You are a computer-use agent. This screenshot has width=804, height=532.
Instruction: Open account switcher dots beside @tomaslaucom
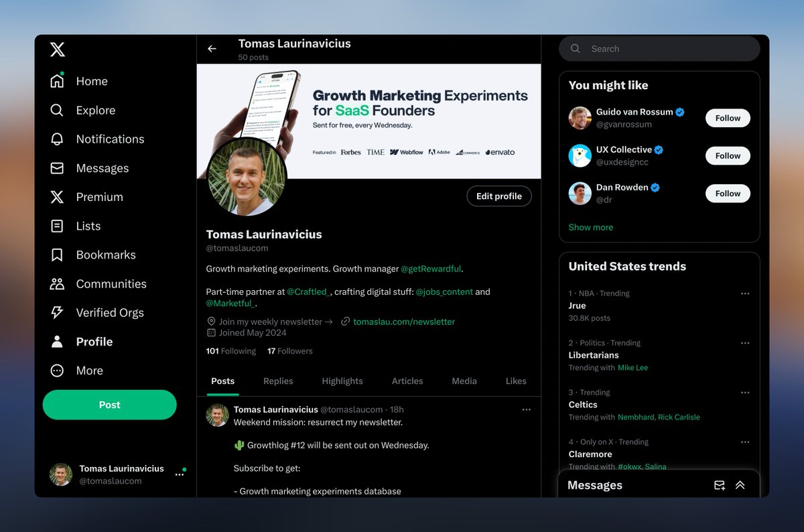(180, 474)
